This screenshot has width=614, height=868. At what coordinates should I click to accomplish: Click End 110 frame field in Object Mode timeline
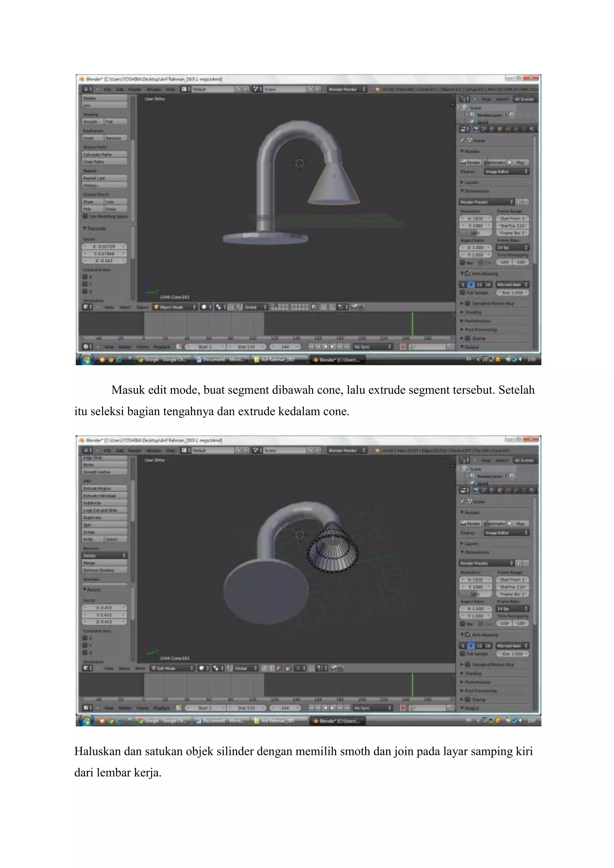(x=247, y=347)
